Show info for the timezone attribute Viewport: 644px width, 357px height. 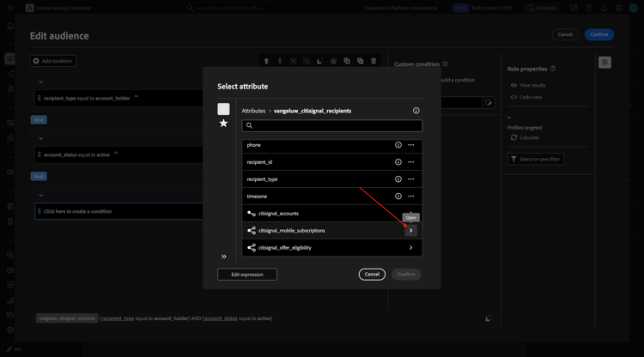(398, 197)
